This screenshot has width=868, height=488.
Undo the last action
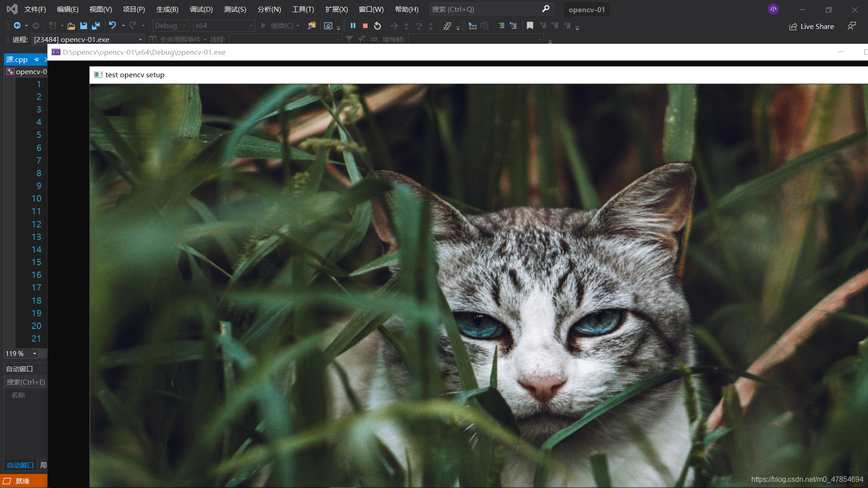click(113, 26)
